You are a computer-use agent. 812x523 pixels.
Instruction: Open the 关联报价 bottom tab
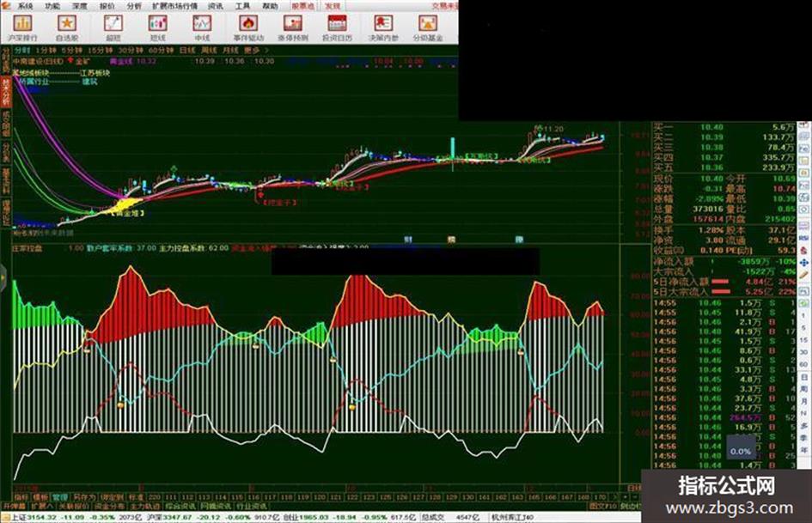click(x=74, y=506)
